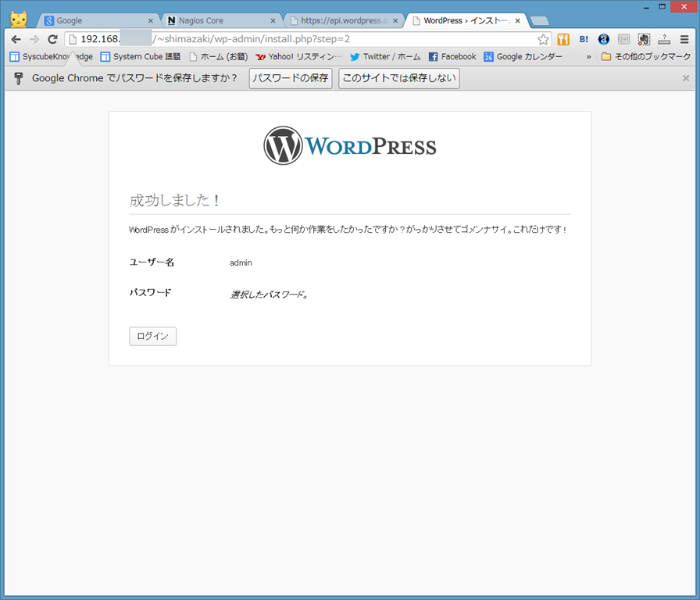700x600 pixels.
Task: Close the Chrome window
Action: point(684,7)
